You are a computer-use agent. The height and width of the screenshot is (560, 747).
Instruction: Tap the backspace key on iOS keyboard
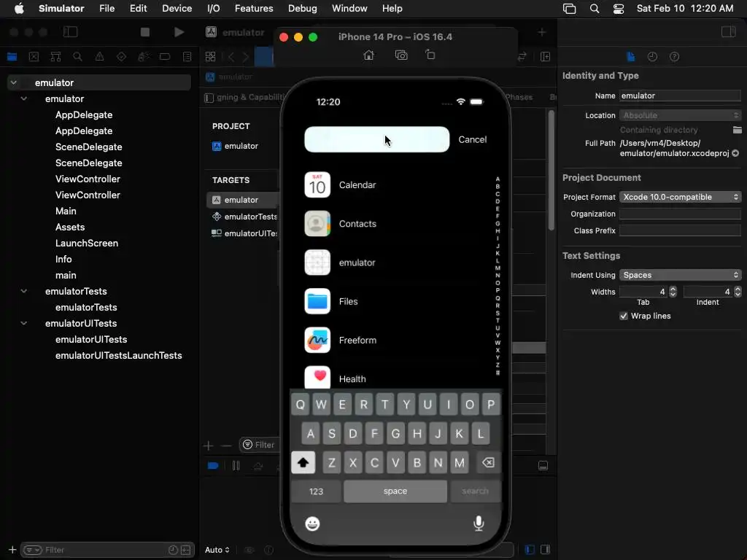pyautogui.click(x=488, y=462)
